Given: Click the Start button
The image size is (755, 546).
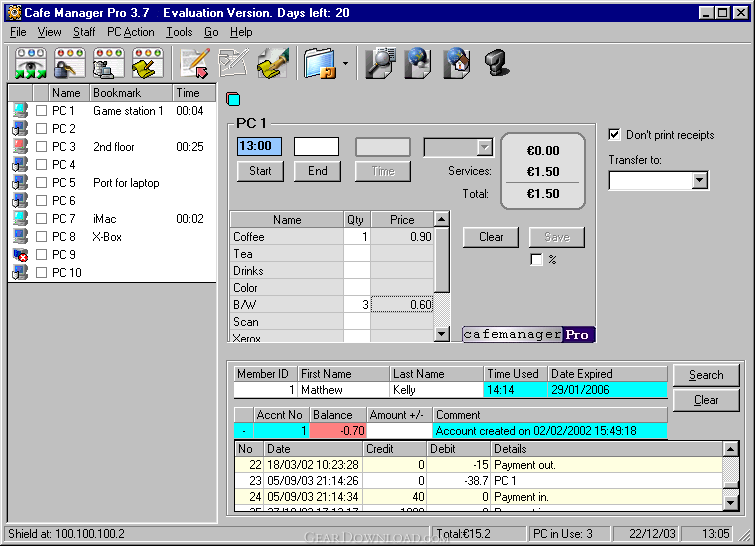Looking at the screenshot, I should click(x=260, y=171).
